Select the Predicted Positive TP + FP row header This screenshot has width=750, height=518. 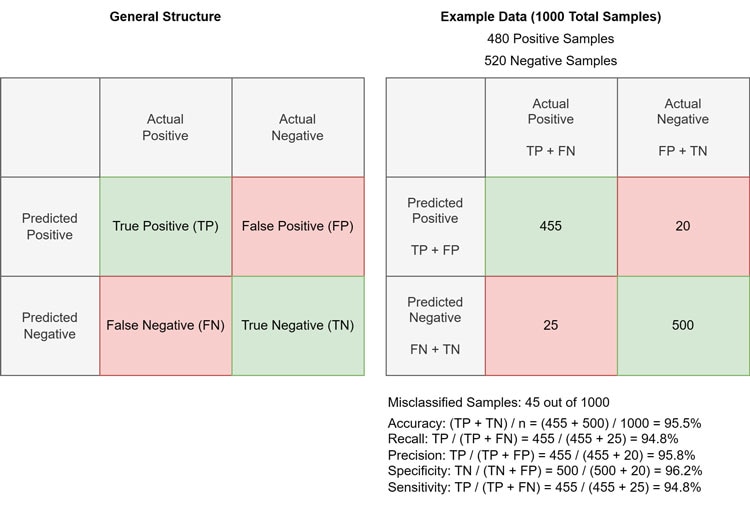(435, 226)
